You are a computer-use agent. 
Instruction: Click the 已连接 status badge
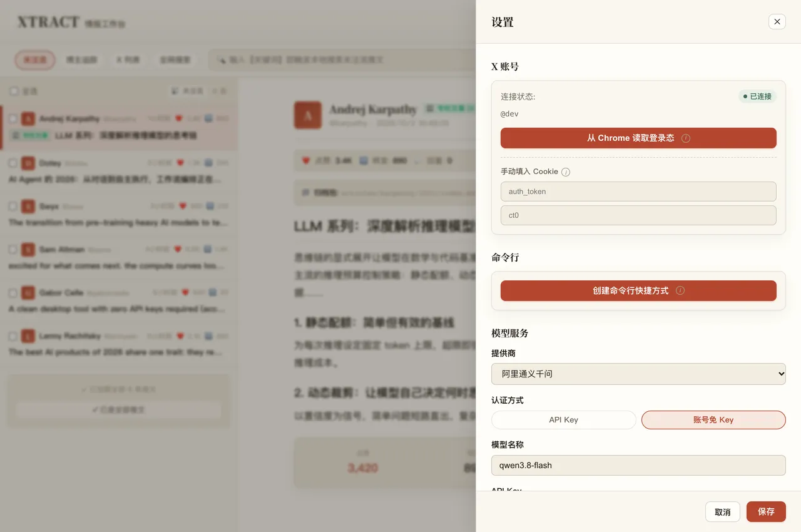(x=757, y=96)
